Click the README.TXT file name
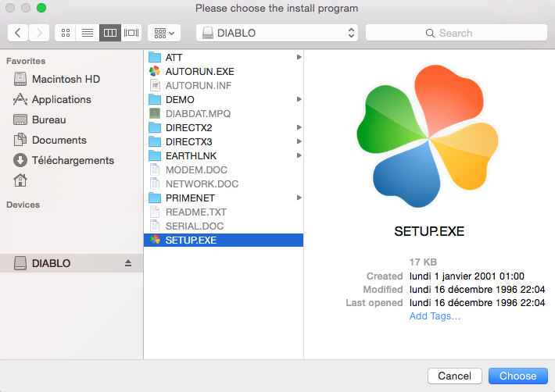Viewport: 555px width, 392px height. (x=195, y=212)
